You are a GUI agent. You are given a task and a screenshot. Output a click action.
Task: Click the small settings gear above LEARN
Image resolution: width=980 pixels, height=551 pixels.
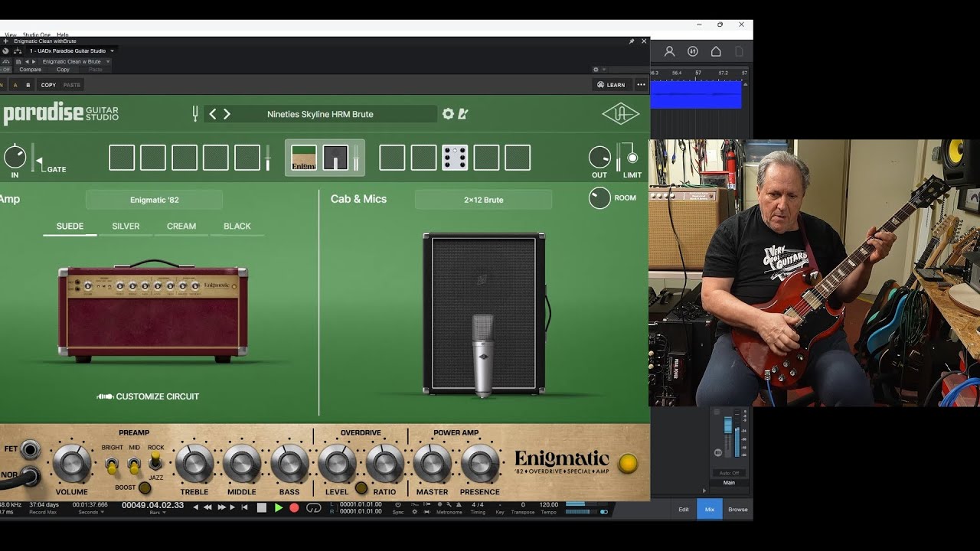[596, 70]
